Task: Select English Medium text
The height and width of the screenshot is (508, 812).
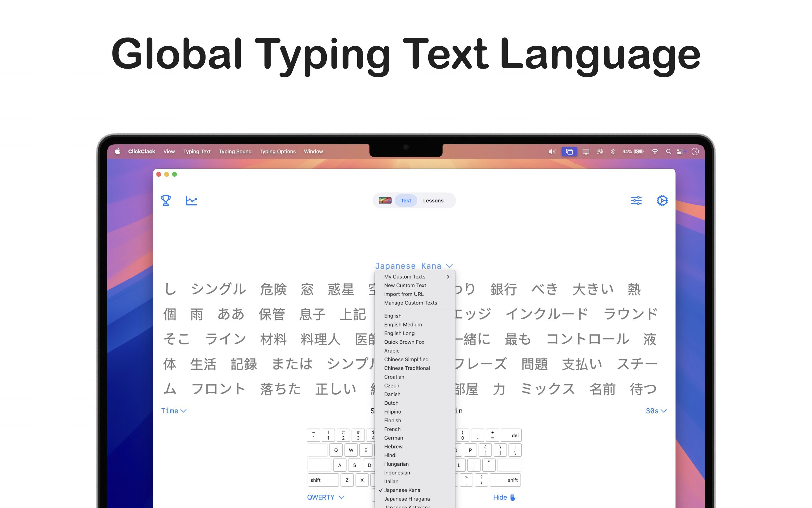Action: tap(415, 325)
